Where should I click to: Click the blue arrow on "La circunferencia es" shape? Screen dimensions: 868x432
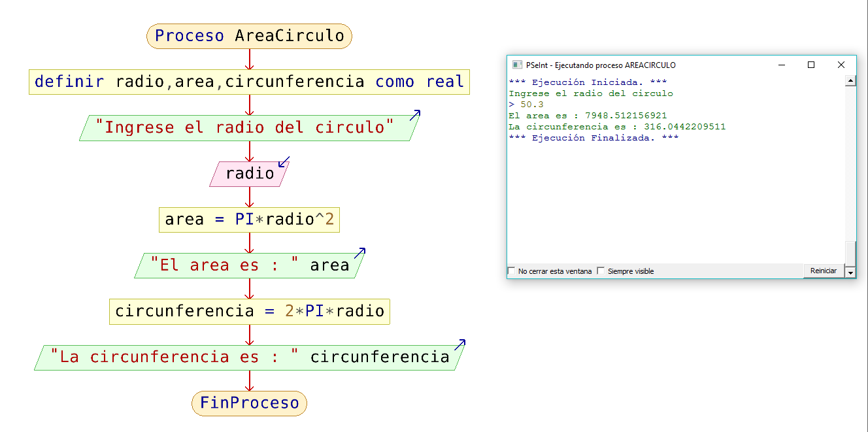(461, 344)
